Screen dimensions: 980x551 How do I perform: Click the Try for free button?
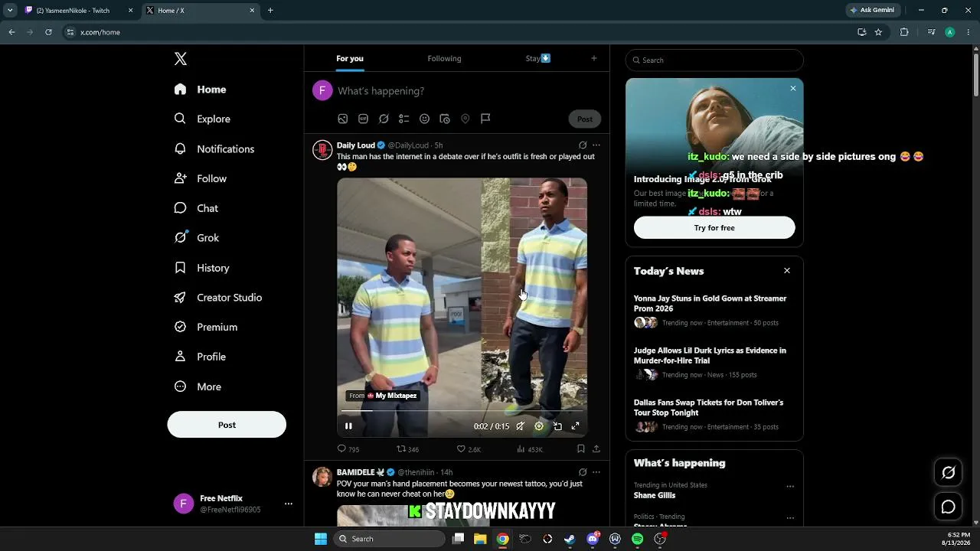click(x=714, y=227)
